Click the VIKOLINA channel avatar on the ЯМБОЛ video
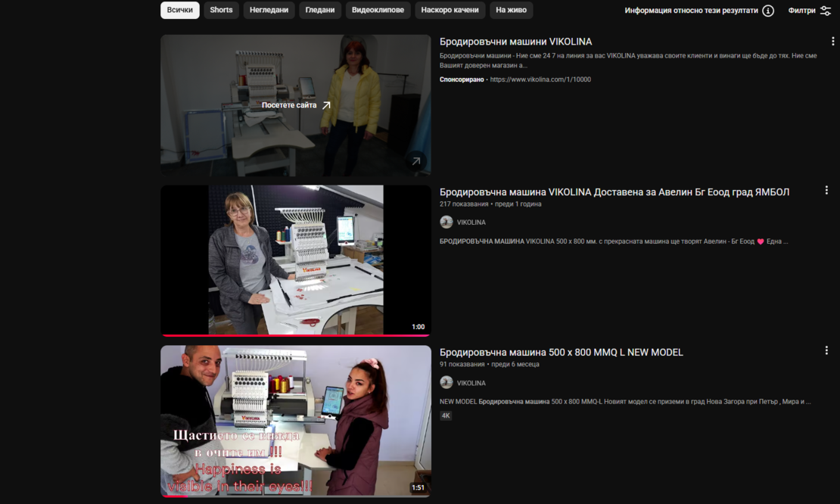 (446, 222)
